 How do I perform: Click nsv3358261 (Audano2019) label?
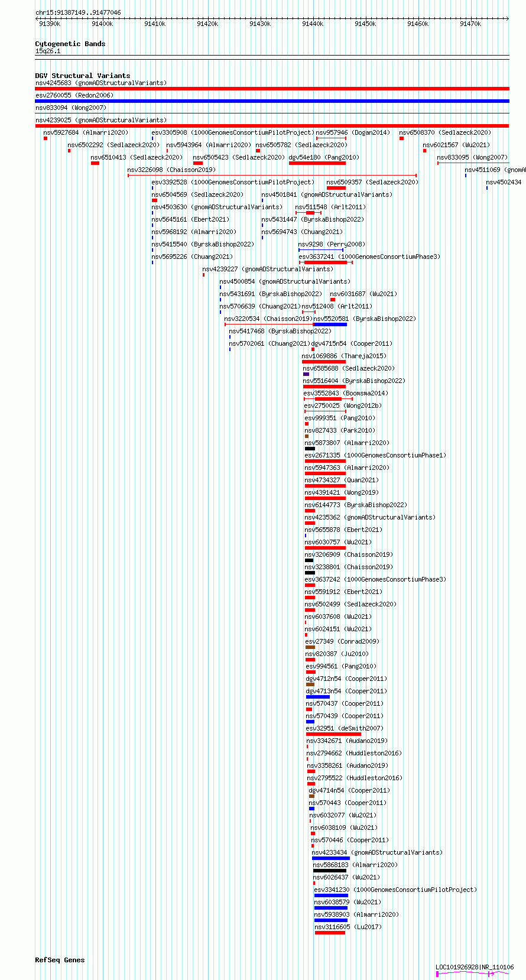click(x=348, y=765)
